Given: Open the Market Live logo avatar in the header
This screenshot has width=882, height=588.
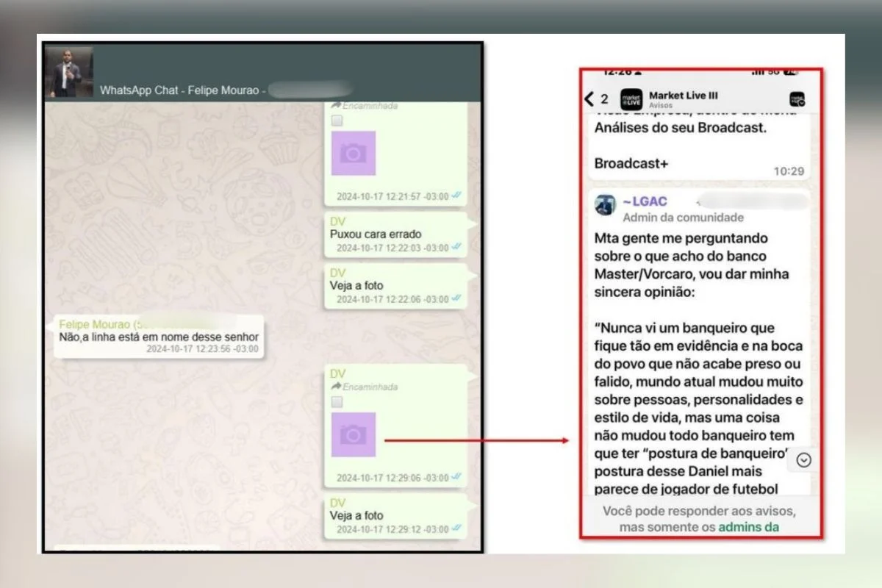Looking at the screenshot, I should tap(631, 99).
